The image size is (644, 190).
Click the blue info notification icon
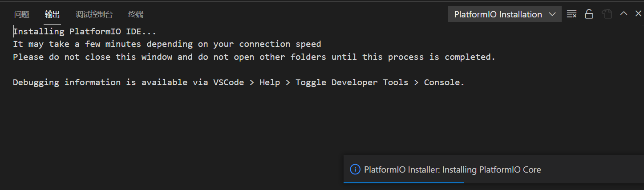(x=355, y=169)
